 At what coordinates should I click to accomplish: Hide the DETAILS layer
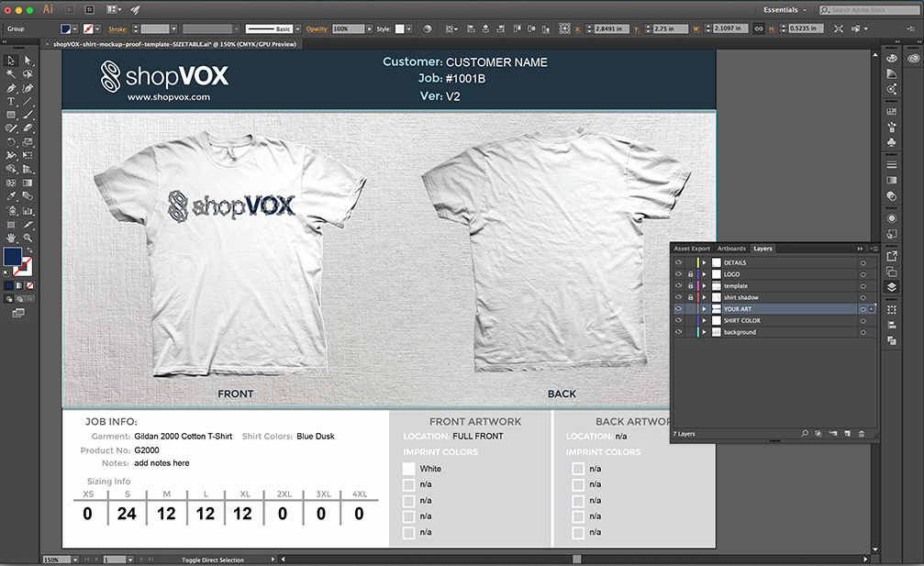[x=678, y=262]
